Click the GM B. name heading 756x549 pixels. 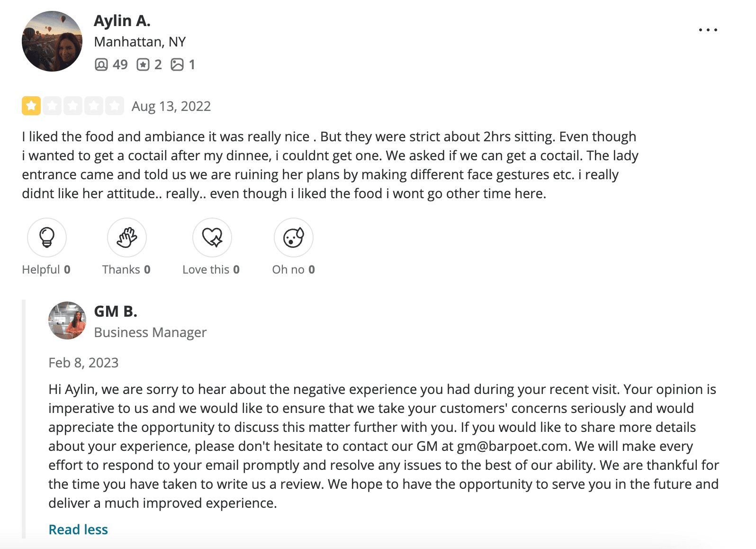click(x=116, y=311)
